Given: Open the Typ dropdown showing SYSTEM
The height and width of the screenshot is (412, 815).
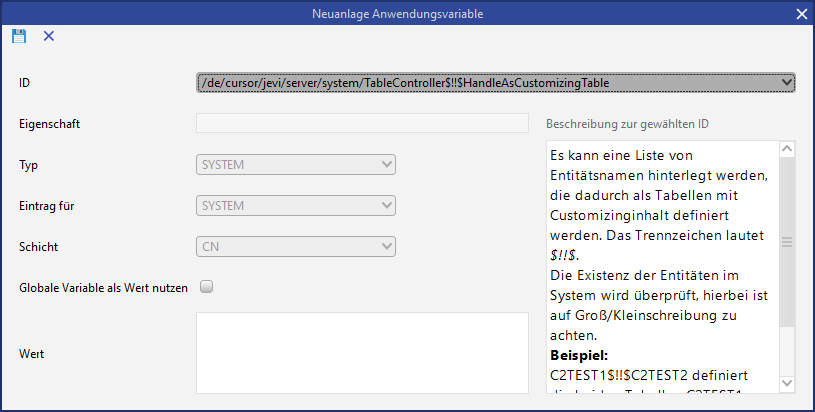Looking at the screenshot, I should coord(296,165).
